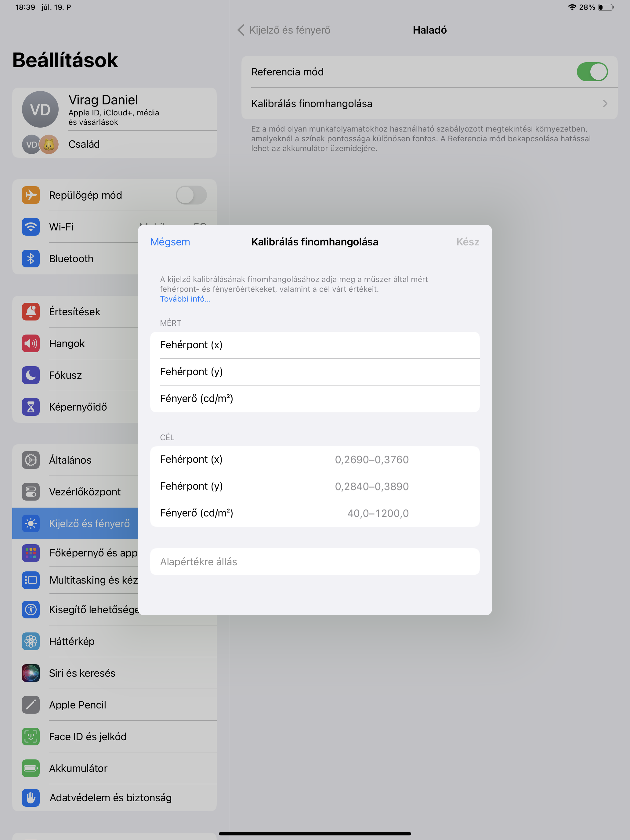The height and width of the screenshot is (840, 630).
Task: Tap target Fényerő value 40,0–1200,0
Action: pos(378,513)
